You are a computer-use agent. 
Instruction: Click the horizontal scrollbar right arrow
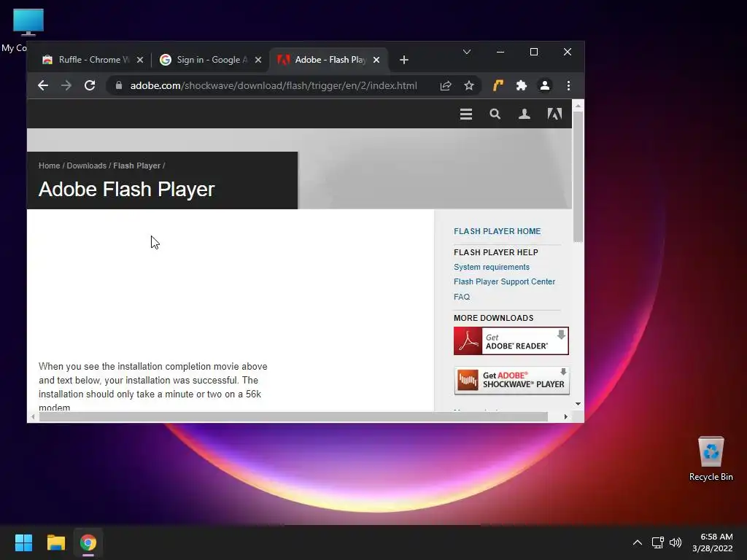point(565,417)
